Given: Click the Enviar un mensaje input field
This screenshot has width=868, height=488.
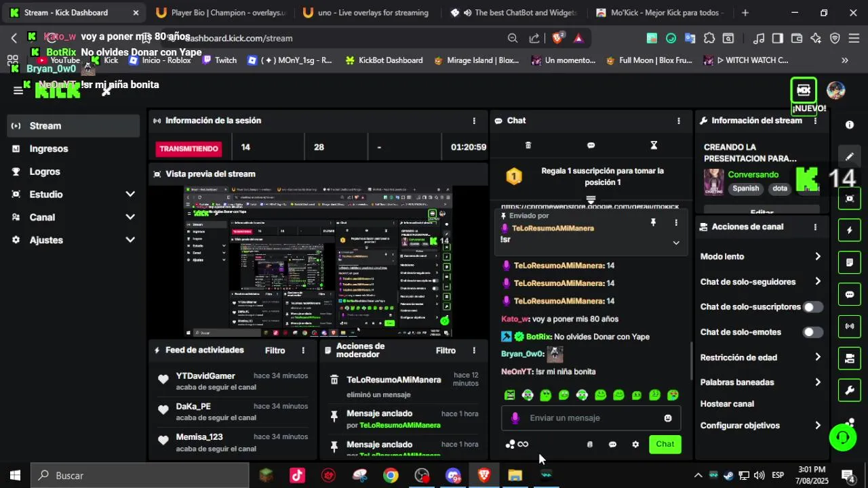Looking at the screenshot, I should coord(591,418).
